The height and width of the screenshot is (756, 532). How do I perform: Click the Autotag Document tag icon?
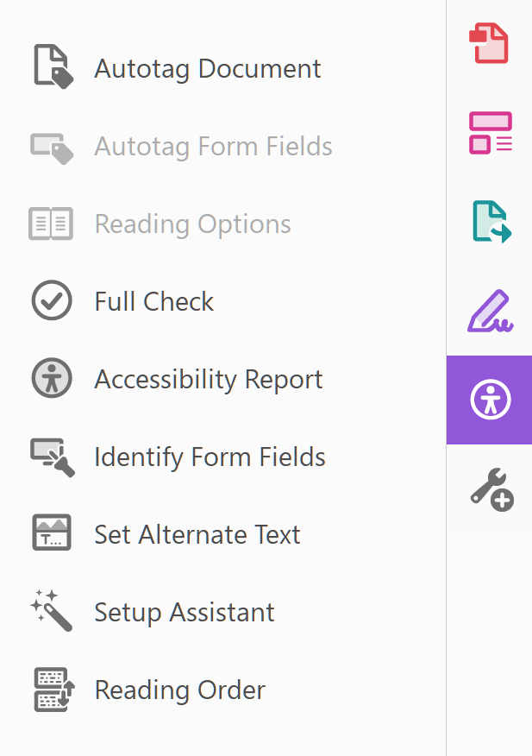pyautogui.click(x=52, y=67)
